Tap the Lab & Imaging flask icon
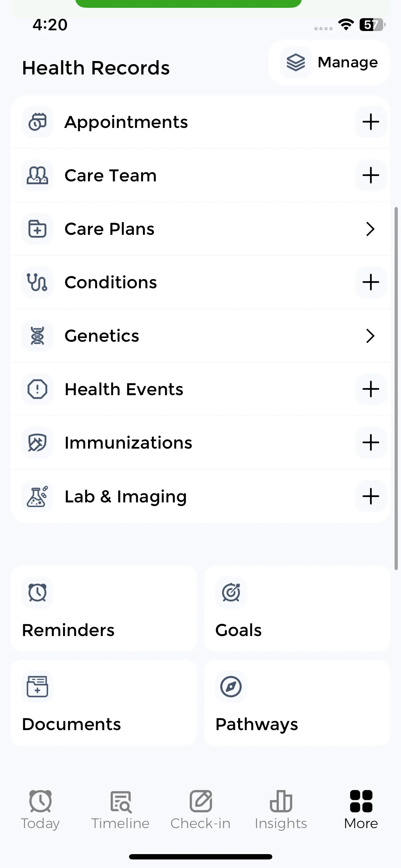The width and height of the screenshot is (401, 868). (x=37, y=496)
